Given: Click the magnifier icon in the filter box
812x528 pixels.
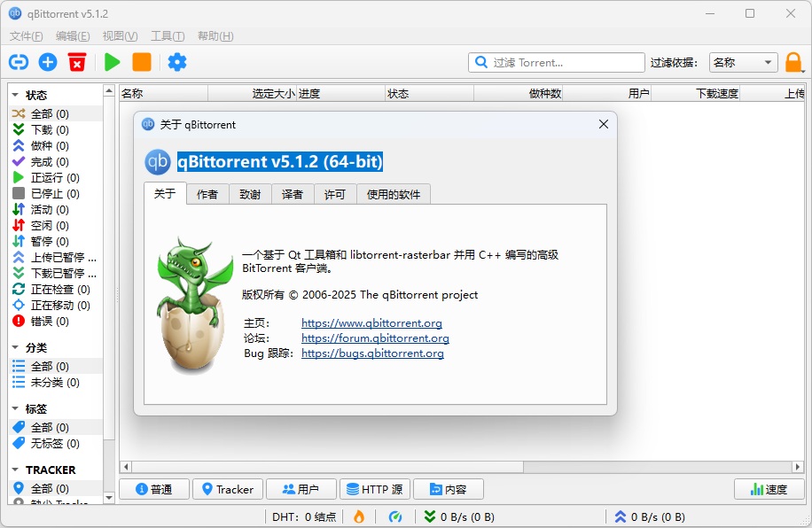Looking at the screenshot, I should click(481, 62).
